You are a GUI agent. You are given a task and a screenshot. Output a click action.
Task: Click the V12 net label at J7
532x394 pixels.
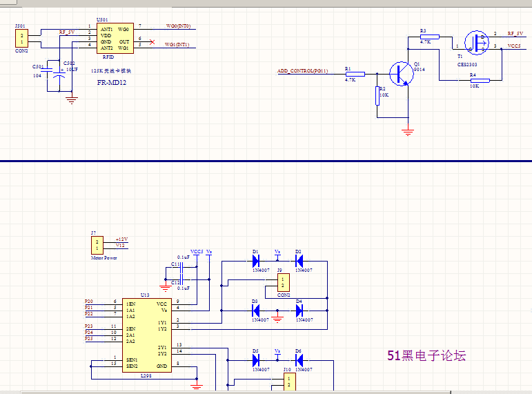[x=120, y=246]
